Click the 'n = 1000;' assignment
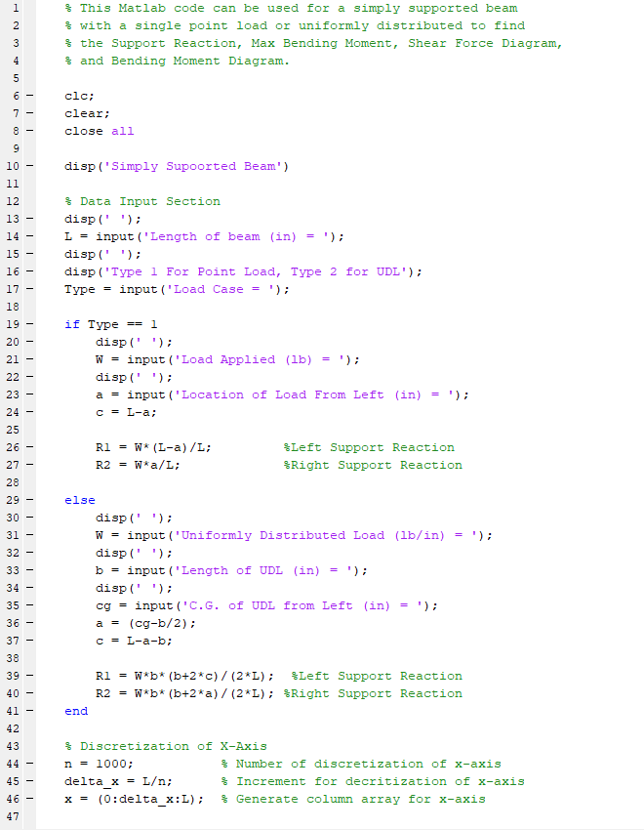Image resolution: width=644 pixels, height=830 pixels. (99, 764)
